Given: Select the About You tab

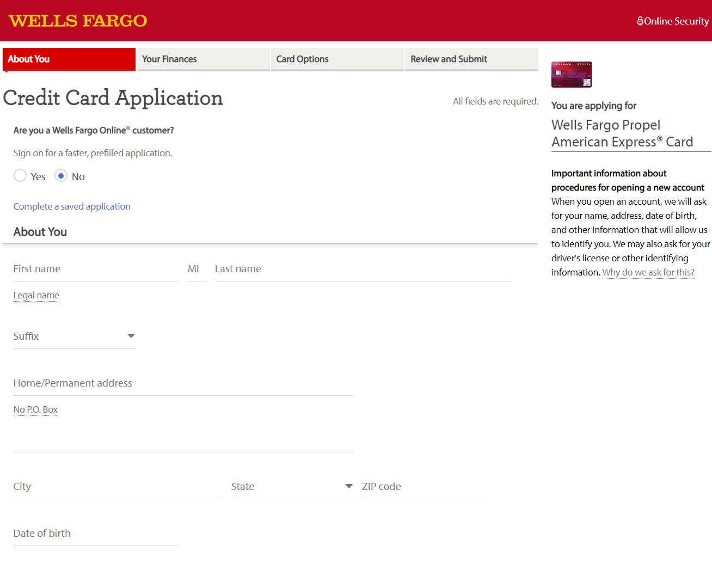Looking at the screenshot, I should click(69, 59).
